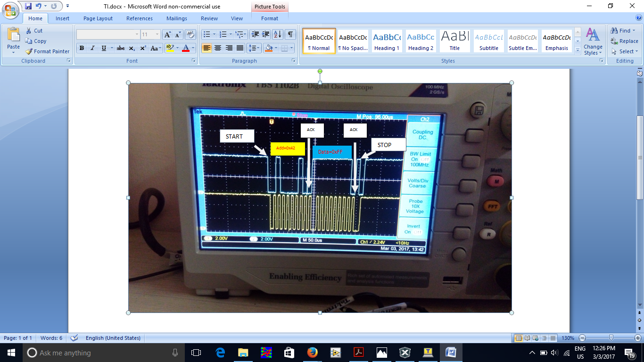644x362 pixels.
Task: Increase the paragraph indent
Action: click(266, 34)
